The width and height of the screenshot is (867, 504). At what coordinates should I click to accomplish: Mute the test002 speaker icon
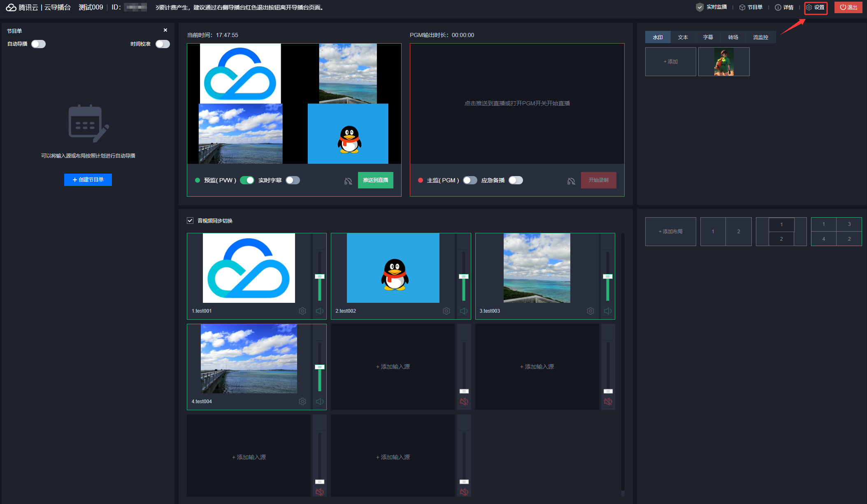pyautogui.click(x=464, y=311)
